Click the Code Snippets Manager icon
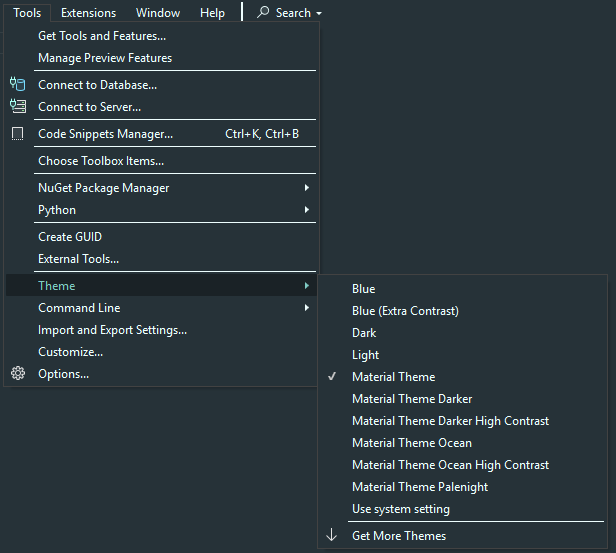This screenshot has width=616, height=553. pos(17,133)
